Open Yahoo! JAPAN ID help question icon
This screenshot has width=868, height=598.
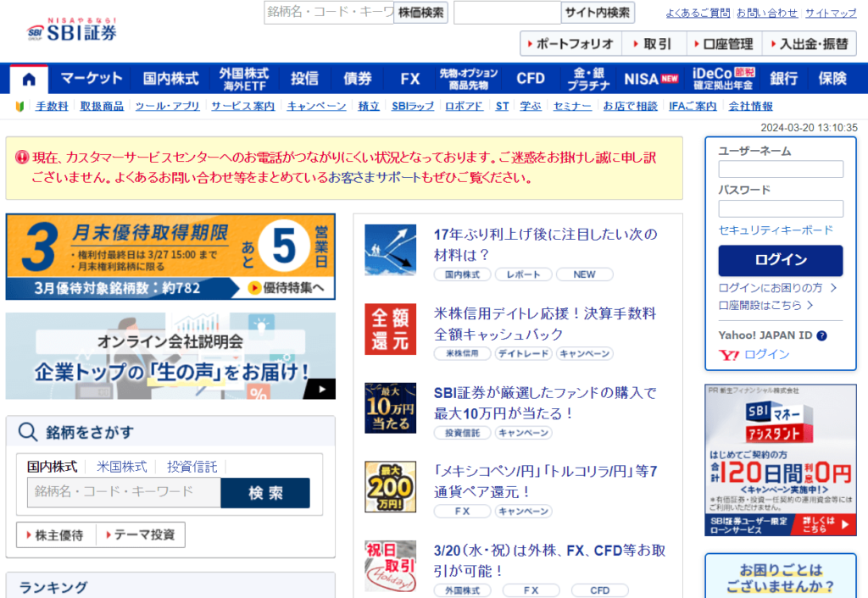(x=822, y=335)
